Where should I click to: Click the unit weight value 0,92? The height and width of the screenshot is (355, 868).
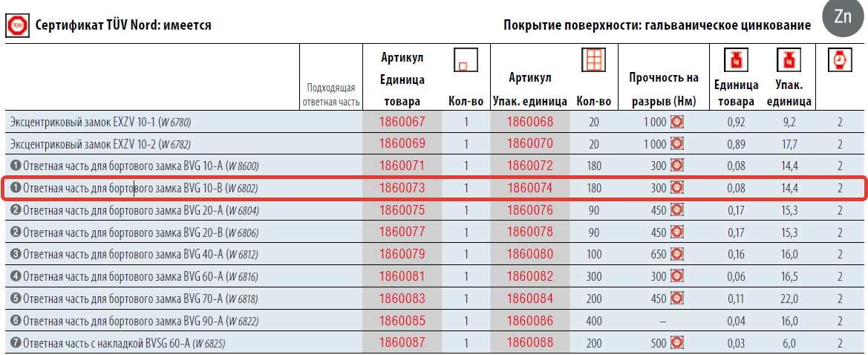pos(736,122)
